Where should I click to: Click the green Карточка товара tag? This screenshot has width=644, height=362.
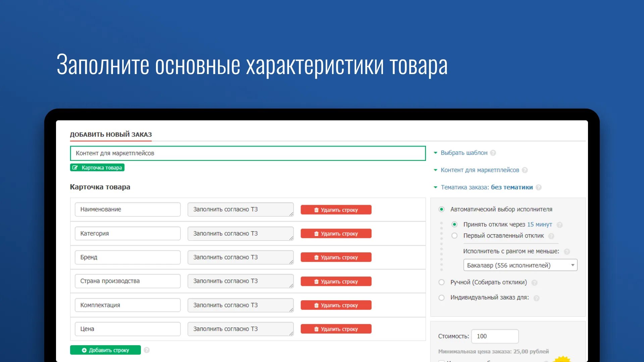[x=97, y=168]
